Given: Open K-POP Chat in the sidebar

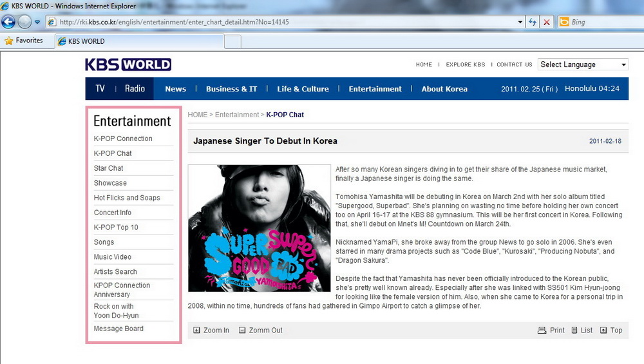Looking at the screenshot, I should [x=113, y=153].
